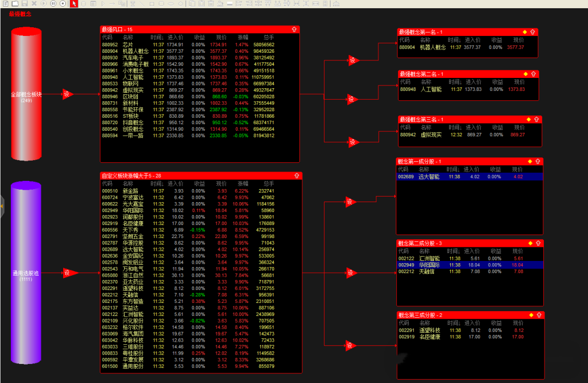Toggle the yellow diamond on 最强概念第一名 panel

[525, 32]
